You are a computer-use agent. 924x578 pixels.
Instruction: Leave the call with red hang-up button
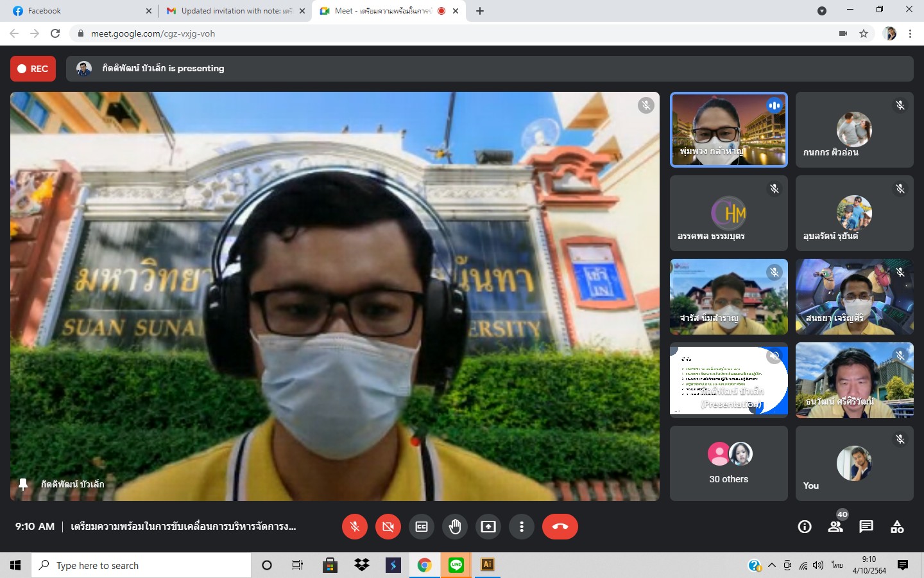(560, 527)
